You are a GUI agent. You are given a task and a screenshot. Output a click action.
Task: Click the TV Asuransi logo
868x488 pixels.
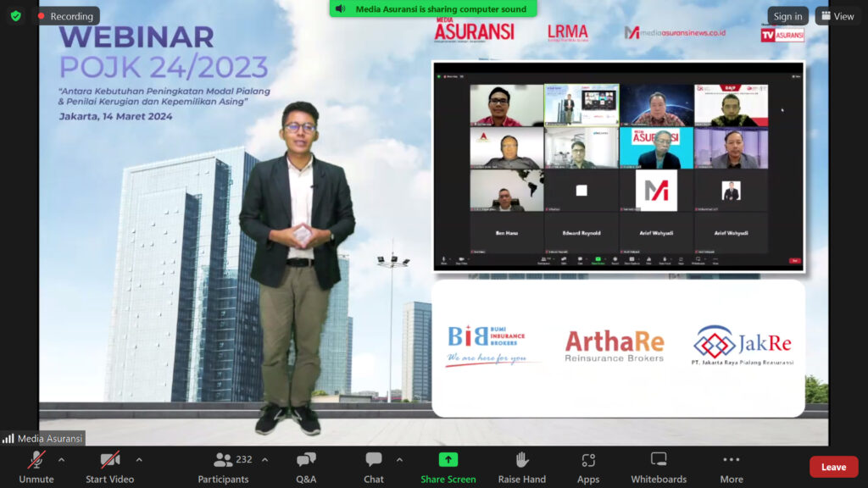click(x=782, y=35)
